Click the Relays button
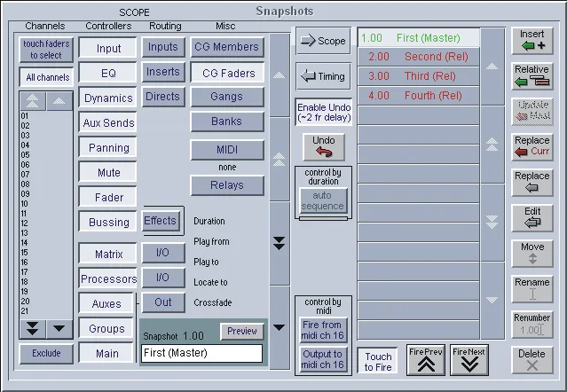This screenshot has height=392, width=567. (227, 185)
